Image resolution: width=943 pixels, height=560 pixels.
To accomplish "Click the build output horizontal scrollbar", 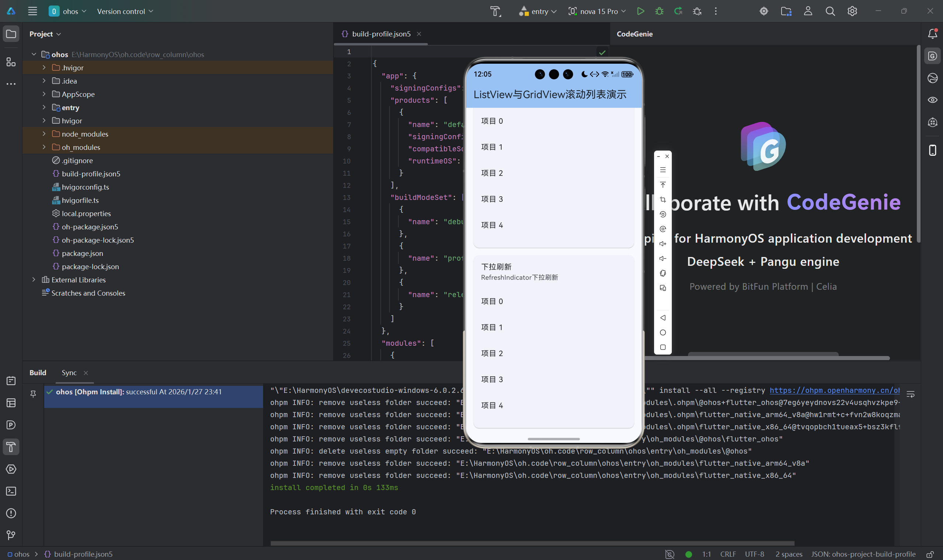I will tap(532, 543).
